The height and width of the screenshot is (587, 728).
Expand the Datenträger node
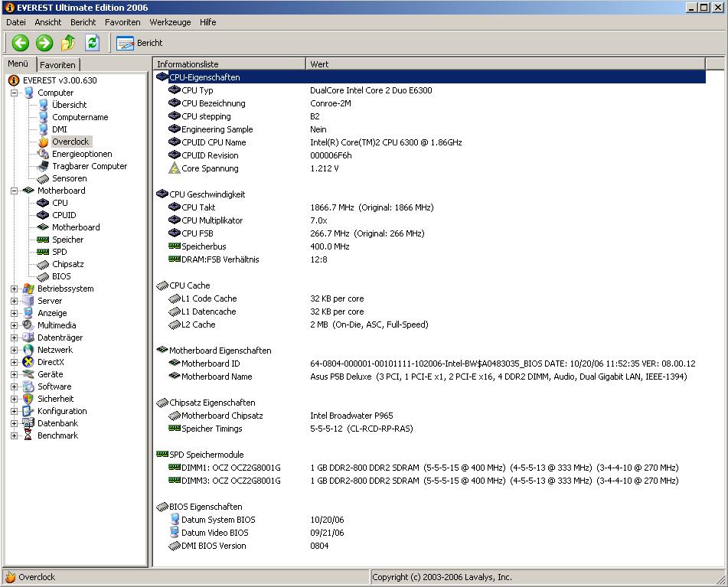tap(14, 338)
